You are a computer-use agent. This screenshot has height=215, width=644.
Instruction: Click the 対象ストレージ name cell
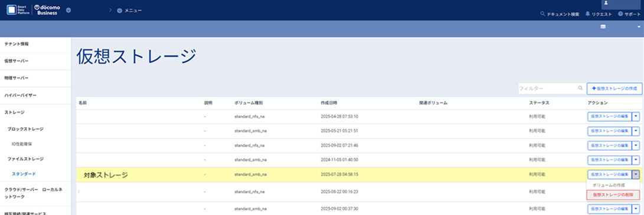tap(106, 175)
